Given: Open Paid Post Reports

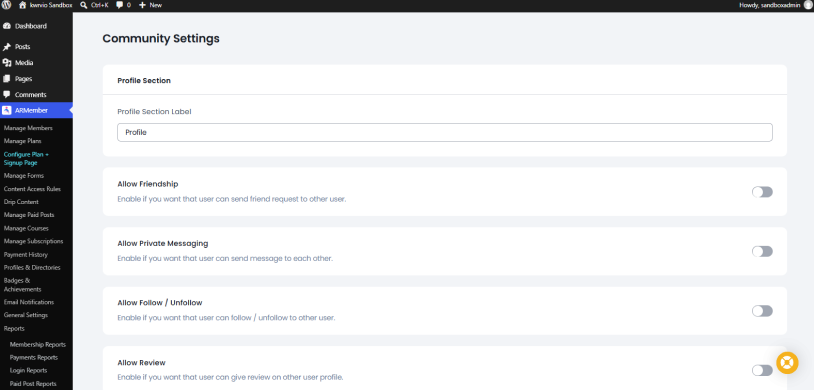Looking at the screenshot, I should coord(33,384).
